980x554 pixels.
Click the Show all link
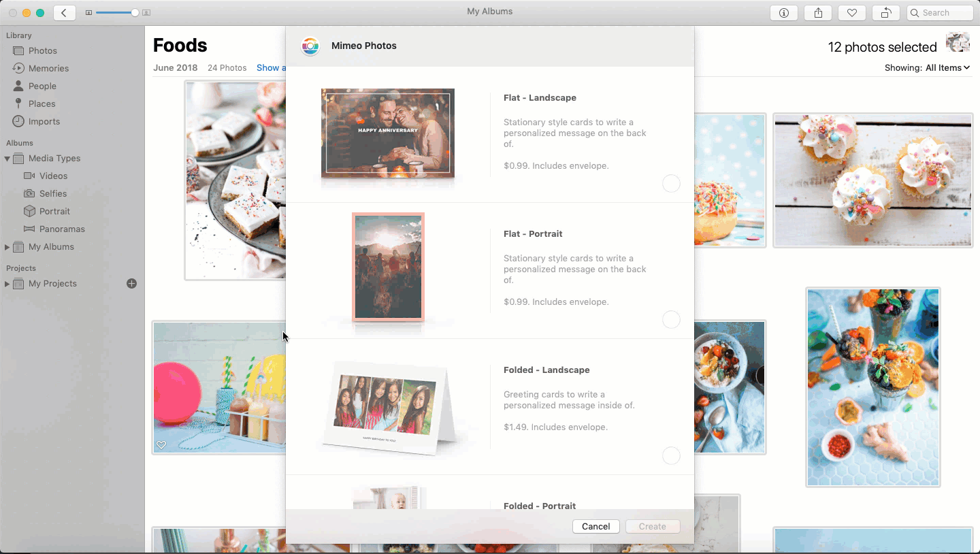point(271,67)
